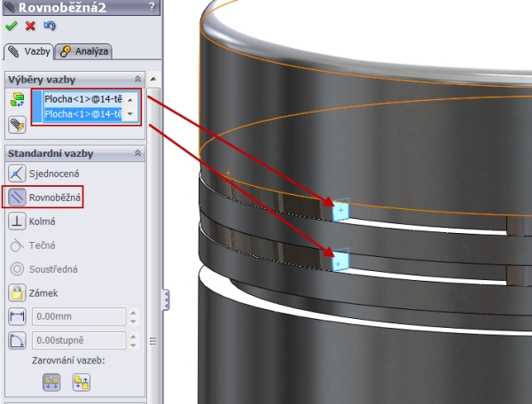The width and height of the screenshot is (532, 404).
Task: Undo using the blue arrow icon
Action: click(50, 26)
